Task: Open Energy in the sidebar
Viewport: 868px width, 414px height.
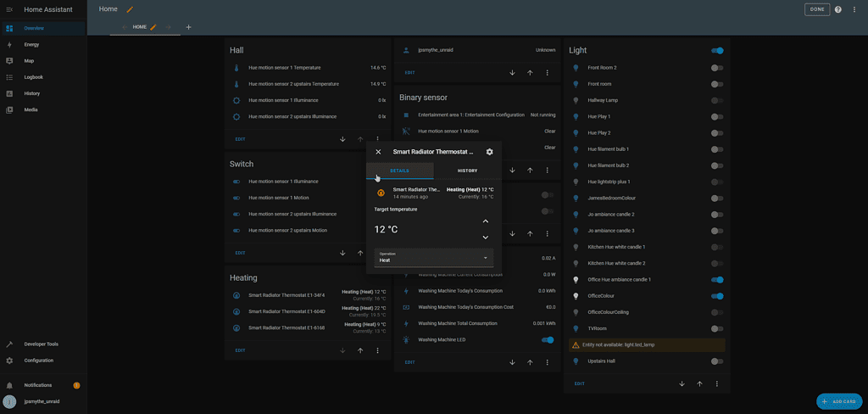Action: point(31,44)
